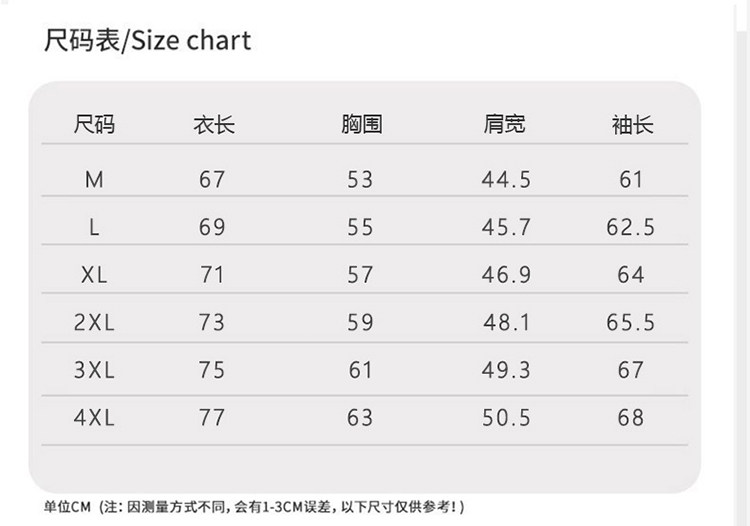Click the 49.3 shoulder width for 3XL
Viewport: 750px width, 526px height.
[x=506, y=370]
